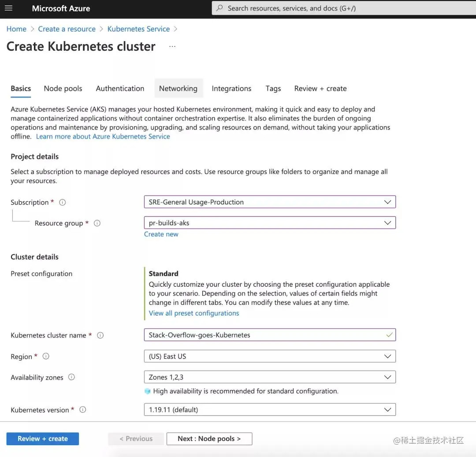Show info tooltip for Kubernetes cluster name
Screen dimensions: 476x457
[100, 335]
